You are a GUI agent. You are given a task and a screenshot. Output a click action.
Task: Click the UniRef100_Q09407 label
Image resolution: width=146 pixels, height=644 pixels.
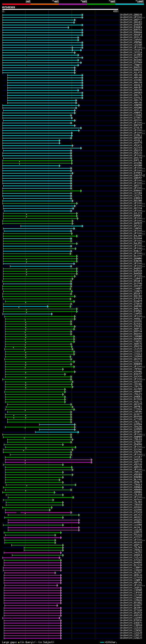(x=131, y=605)
